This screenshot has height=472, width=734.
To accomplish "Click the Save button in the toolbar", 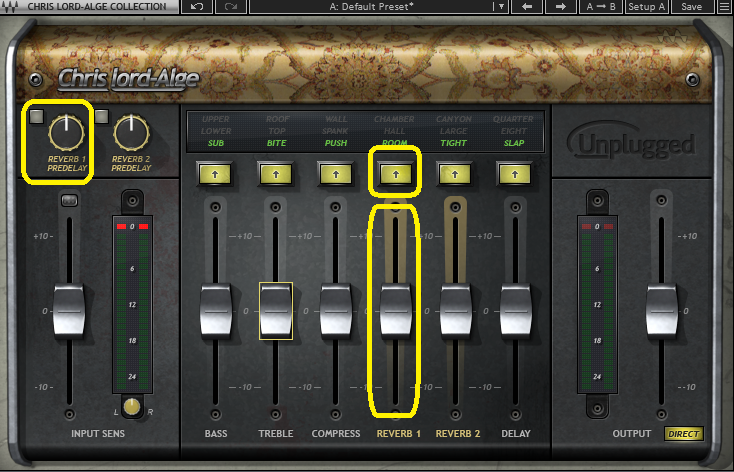I will tap(692, 7).
